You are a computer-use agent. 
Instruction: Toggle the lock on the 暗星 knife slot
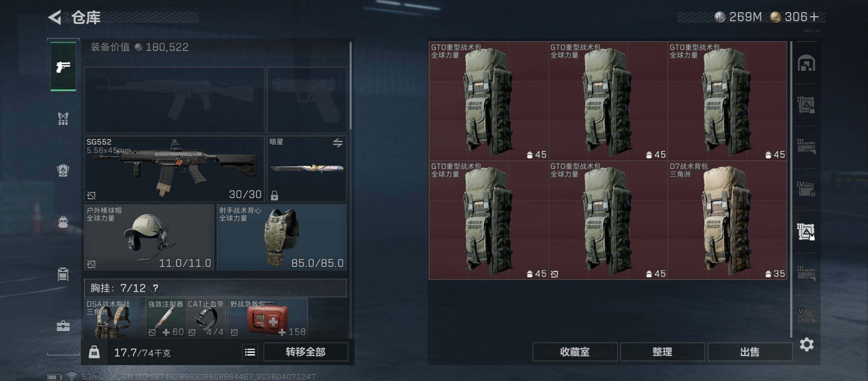pos(274,195)
